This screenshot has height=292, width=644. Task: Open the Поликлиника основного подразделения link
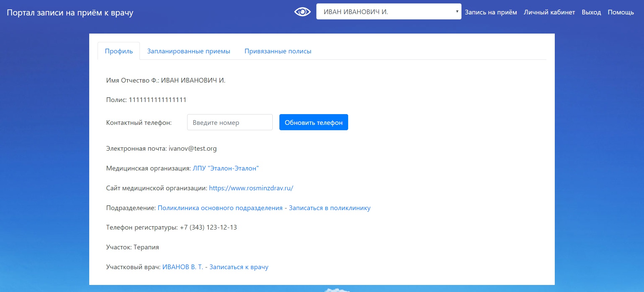click(x=220, y=208)
